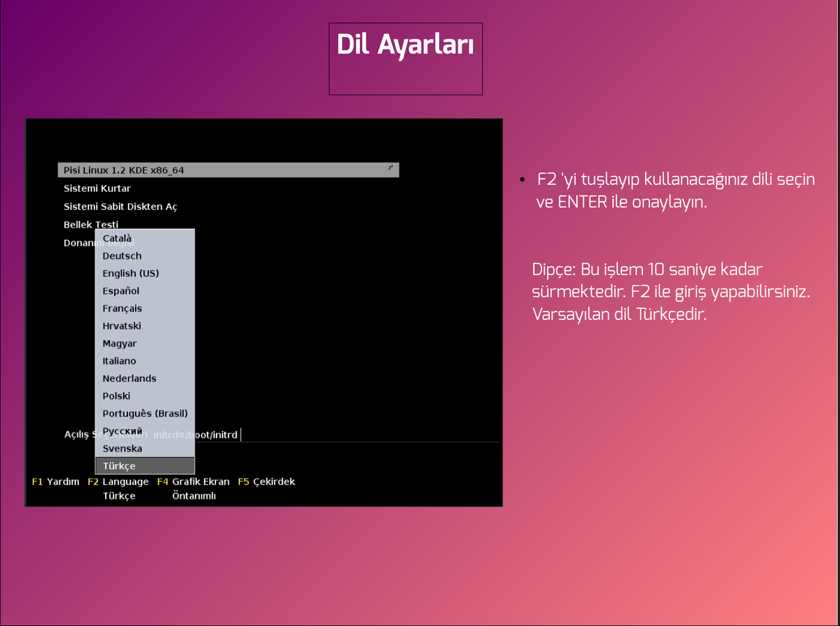Select the Bellek Testi boot entry
The height and width of the screenshot is (626, 840).
tap(91, 224)
